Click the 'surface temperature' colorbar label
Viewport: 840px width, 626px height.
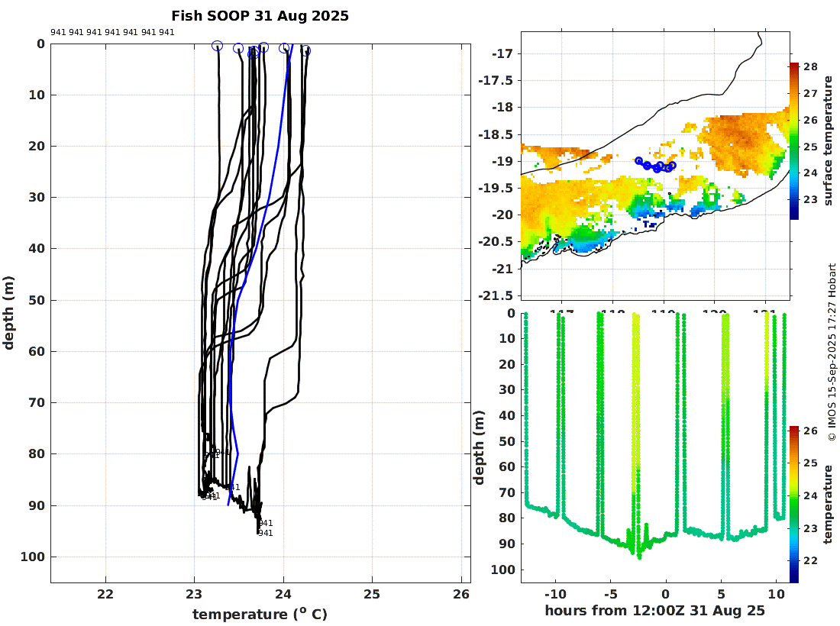829,140
